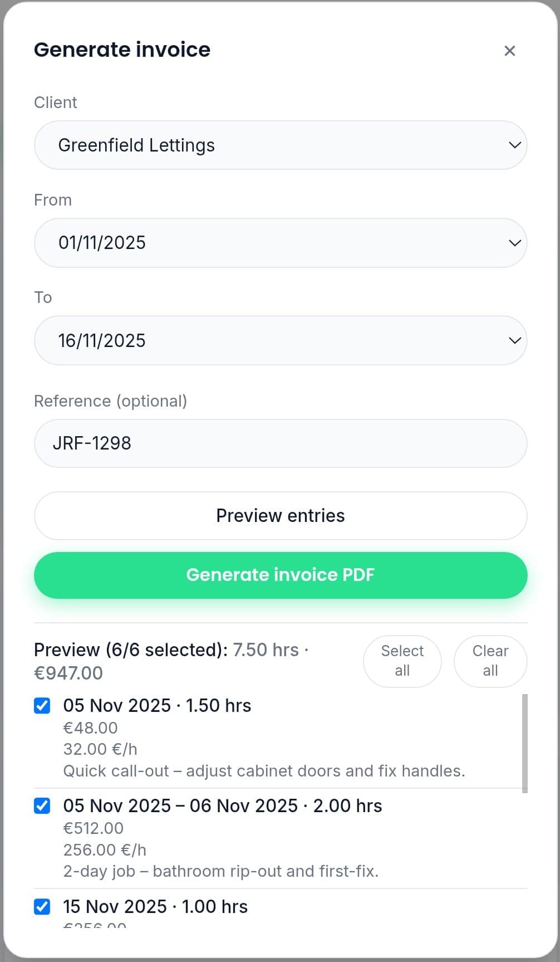The width and height of the screenshot is (560, 962).
Task: Click Clear all
Action: (x=490, y=661)
